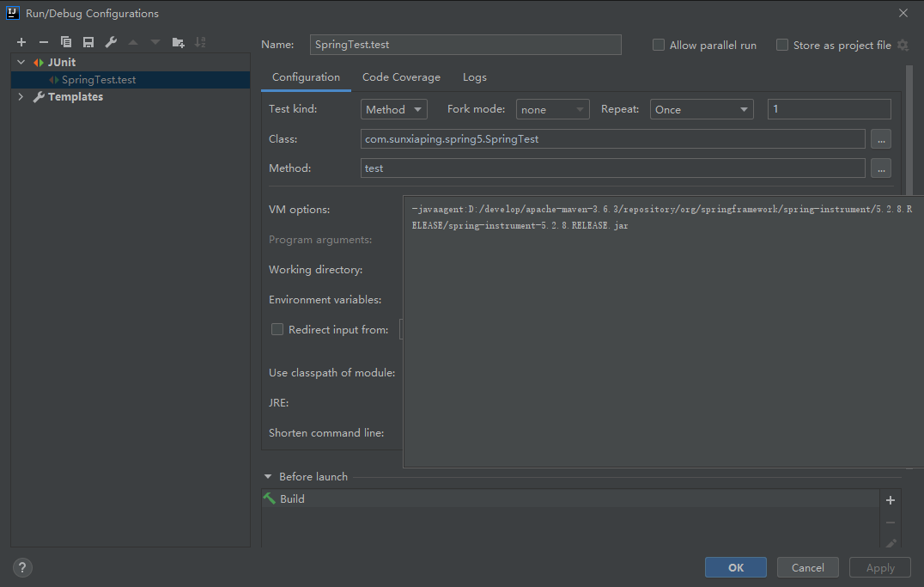Select the Build task in Before launch list

point(570,498)
